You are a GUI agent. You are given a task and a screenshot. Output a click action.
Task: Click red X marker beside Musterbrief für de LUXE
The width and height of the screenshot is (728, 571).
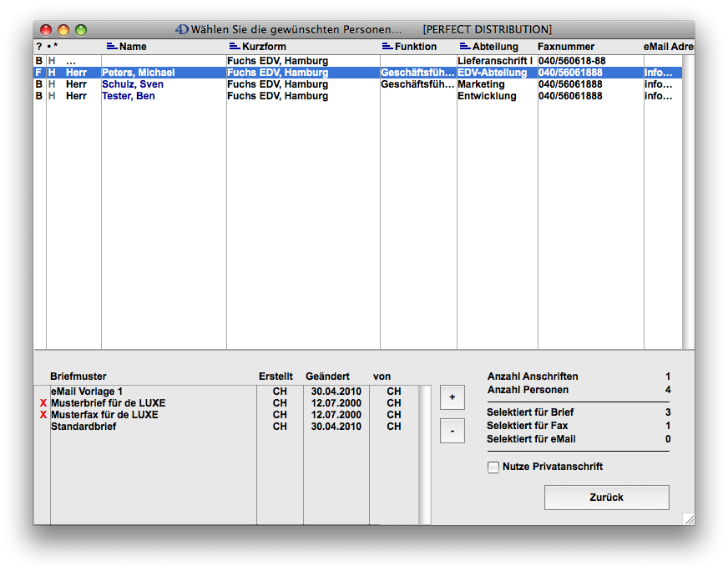click(x=43, y=403)
